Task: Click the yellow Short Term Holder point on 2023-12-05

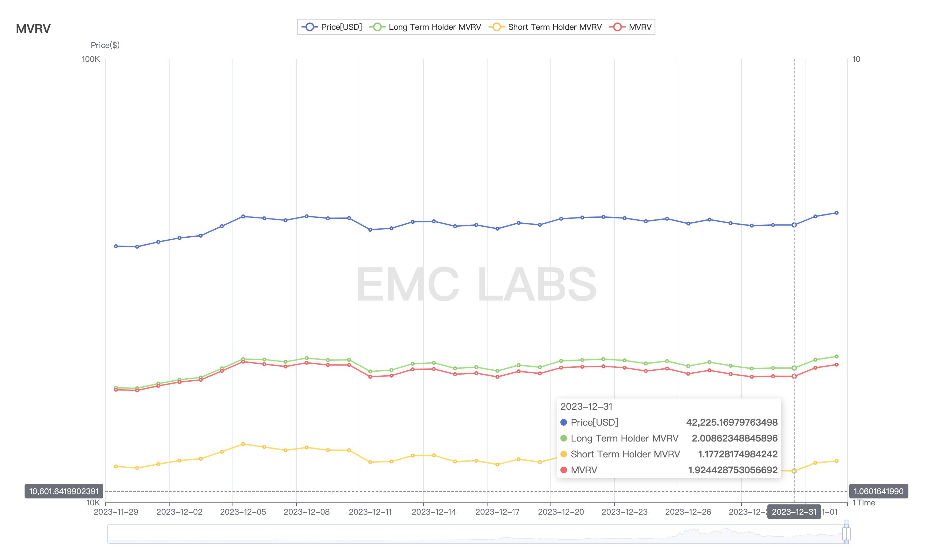Action: point(243,444)
